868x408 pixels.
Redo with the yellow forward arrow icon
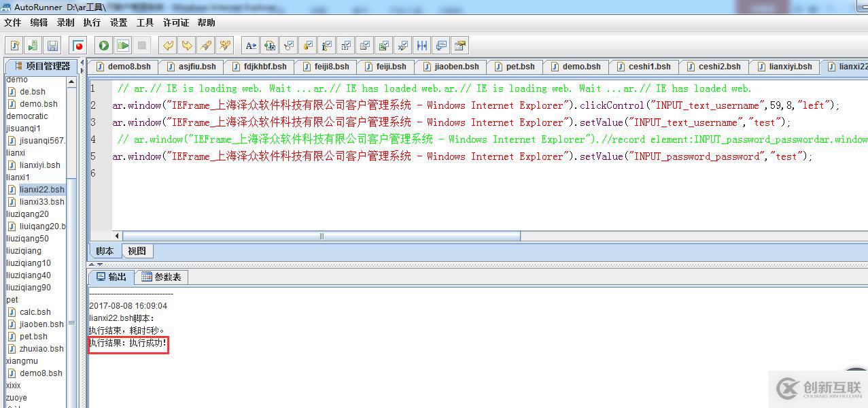(x=186, y=46)
